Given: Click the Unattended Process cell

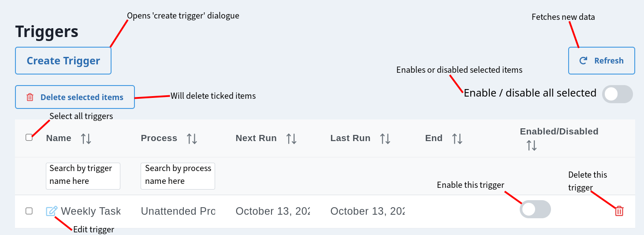Looking at the screenshot, I should [178, 211].
